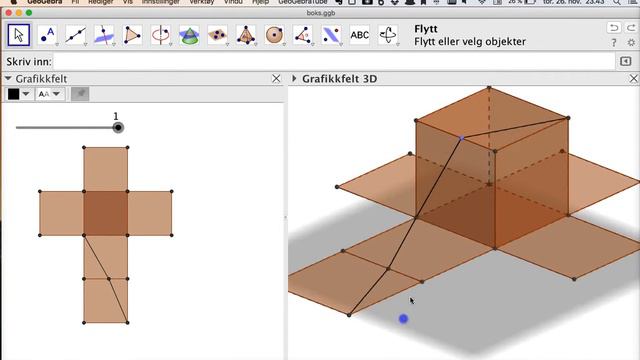Select the Perpendicular line tool
This screenshot has height=360, width=640.
104,35
